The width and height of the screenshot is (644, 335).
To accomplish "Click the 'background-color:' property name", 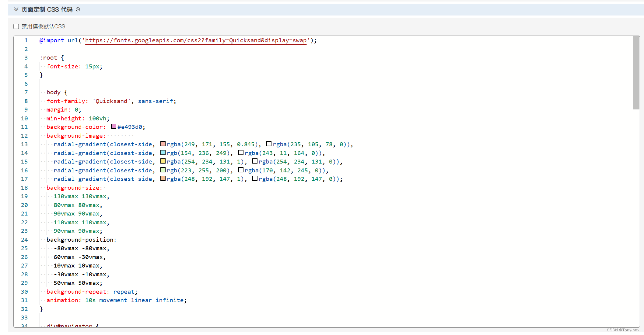I will click(x=76, y=127).
